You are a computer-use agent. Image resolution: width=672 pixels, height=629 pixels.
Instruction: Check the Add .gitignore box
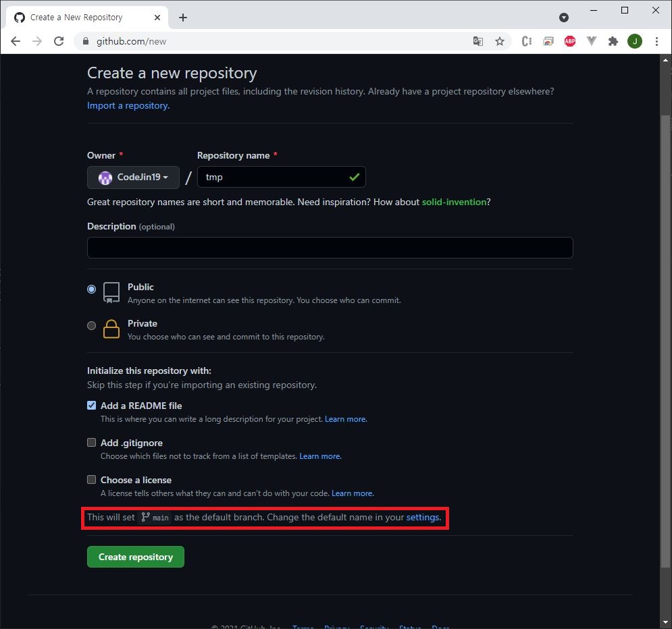91,442
